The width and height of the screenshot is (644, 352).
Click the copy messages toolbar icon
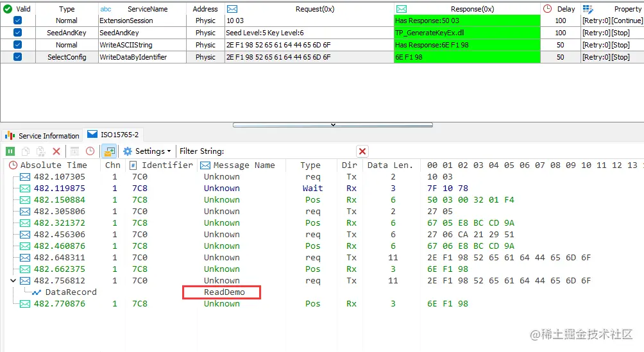pyautogui.click(x=26, y=151)
